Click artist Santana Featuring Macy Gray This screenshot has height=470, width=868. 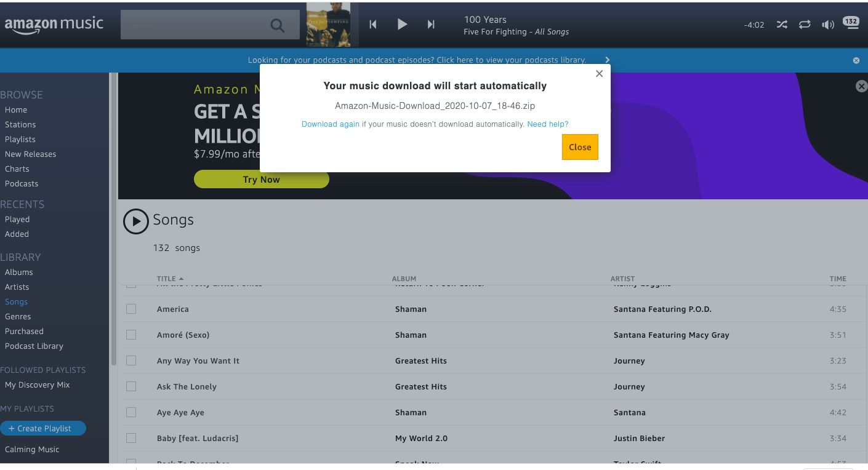pos(671,335)
